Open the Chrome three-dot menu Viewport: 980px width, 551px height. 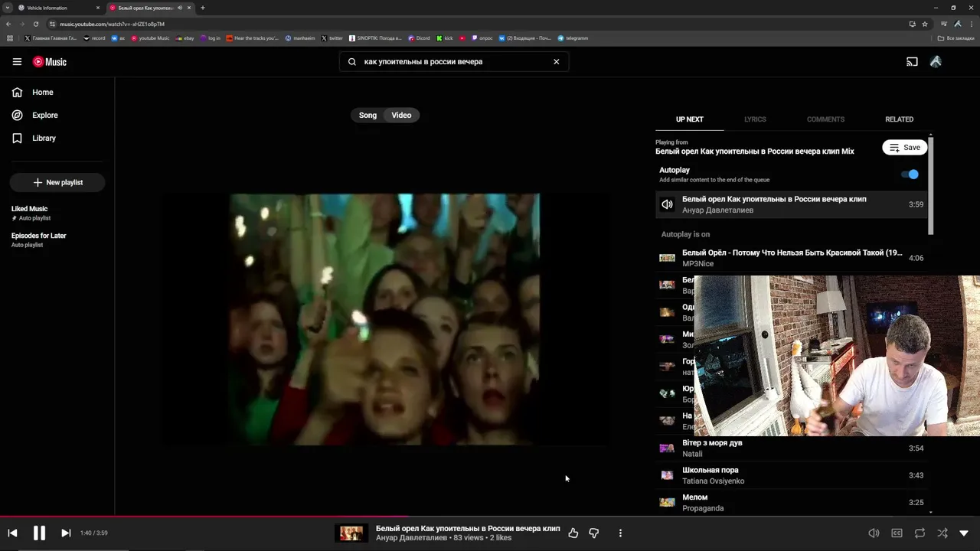(x=970, y=24)
